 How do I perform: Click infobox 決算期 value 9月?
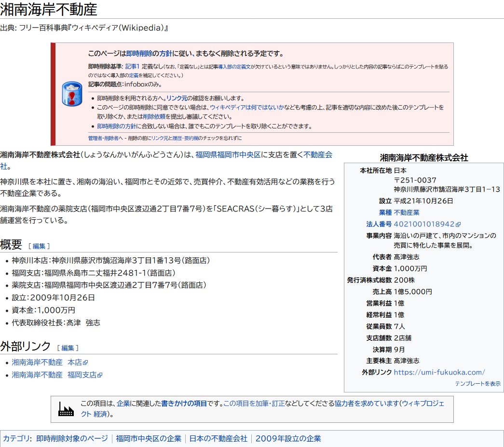point(399,349)
